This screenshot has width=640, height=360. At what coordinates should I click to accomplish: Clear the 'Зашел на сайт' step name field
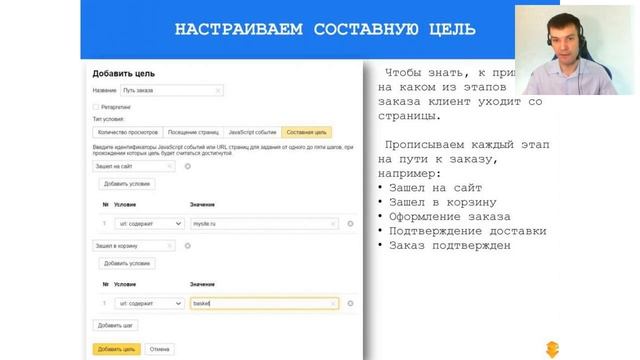coord(170,166)
